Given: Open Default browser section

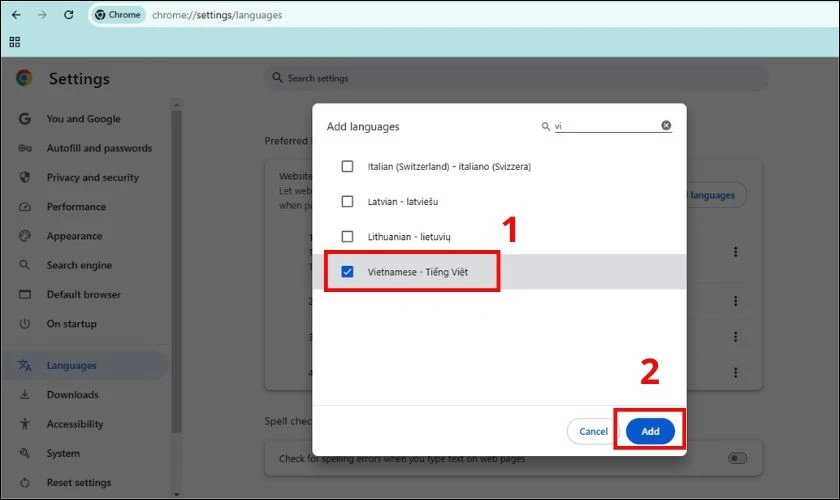Looking at the screenshot, I should [84, 295].
